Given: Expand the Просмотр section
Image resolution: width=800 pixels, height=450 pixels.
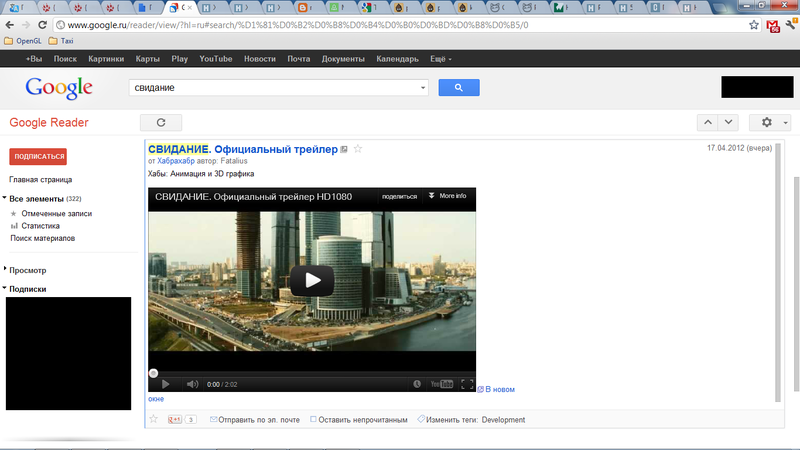Looking at the screenshot, I should point(5,269).
